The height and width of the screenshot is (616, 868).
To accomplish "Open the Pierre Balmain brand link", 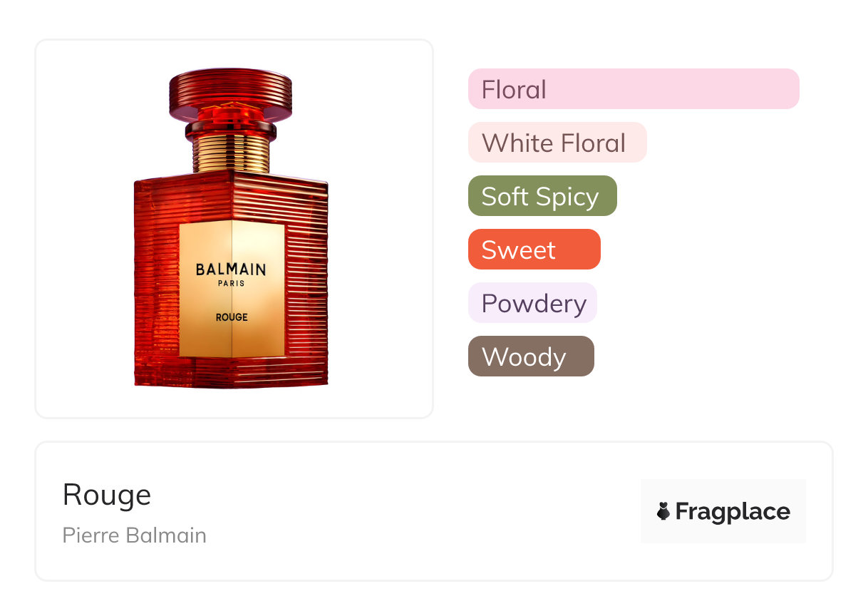I will coord(135,535).
